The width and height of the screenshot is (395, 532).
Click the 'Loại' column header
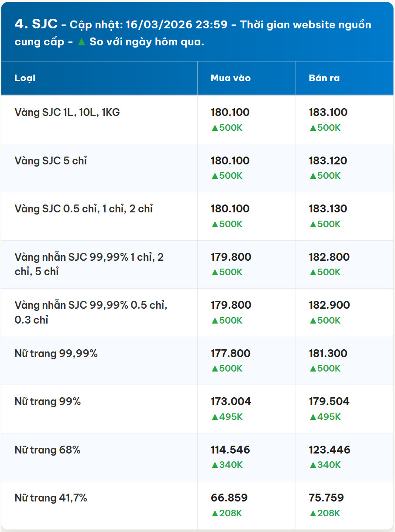click(x=25, y=78)
